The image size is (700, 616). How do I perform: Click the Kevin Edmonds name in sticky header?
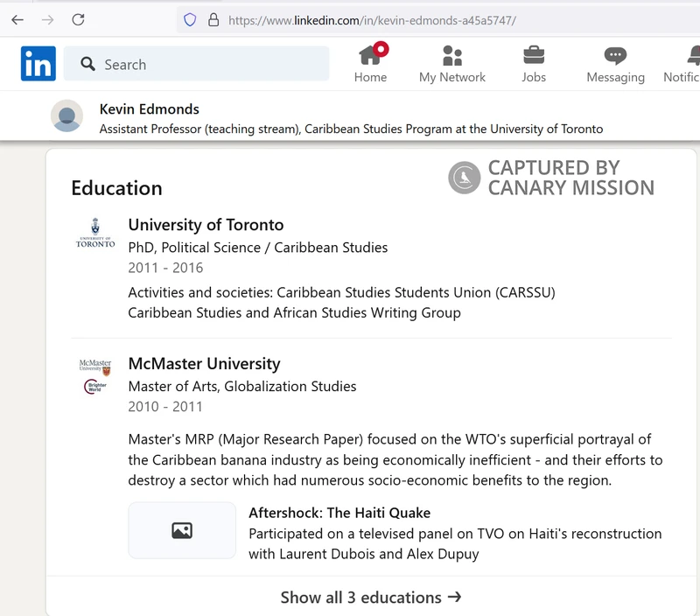coord(149,108)
